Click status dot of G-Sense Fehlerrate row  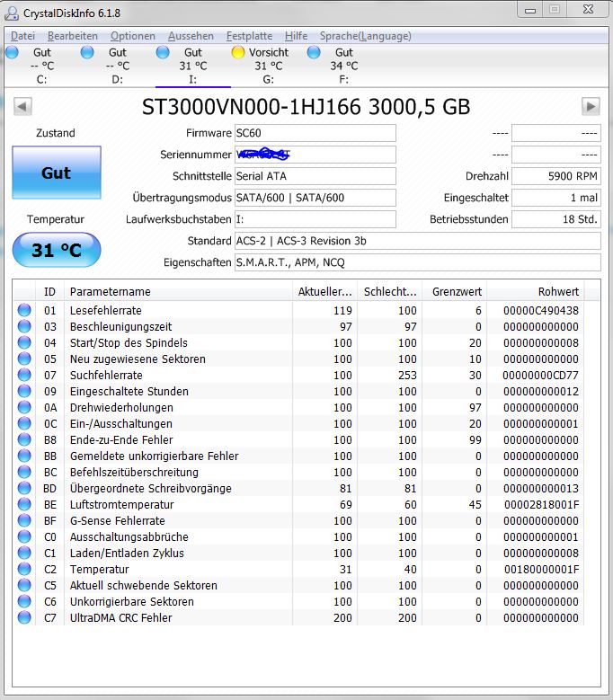[x=24, y=520]
